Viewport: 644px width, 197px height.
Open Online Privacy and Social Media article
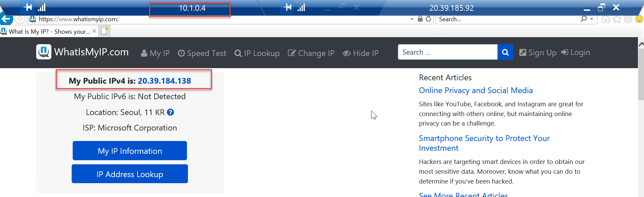click(x=476, y=90)
